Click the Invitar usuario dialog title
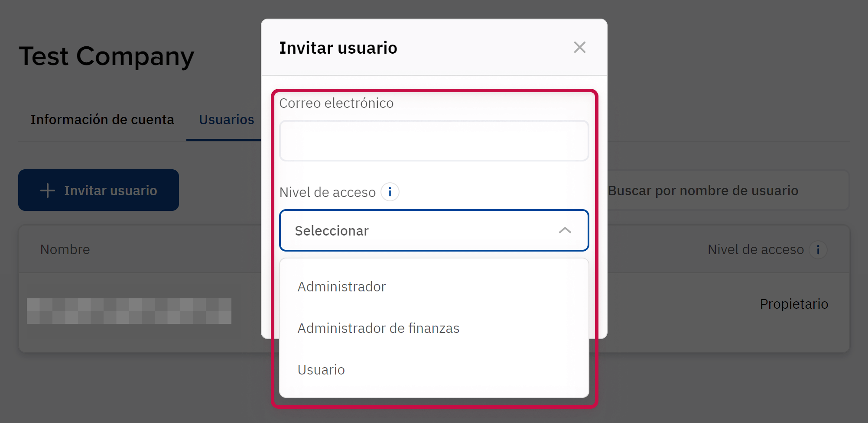This screenshot has height=423, width=868. [338, 48]
